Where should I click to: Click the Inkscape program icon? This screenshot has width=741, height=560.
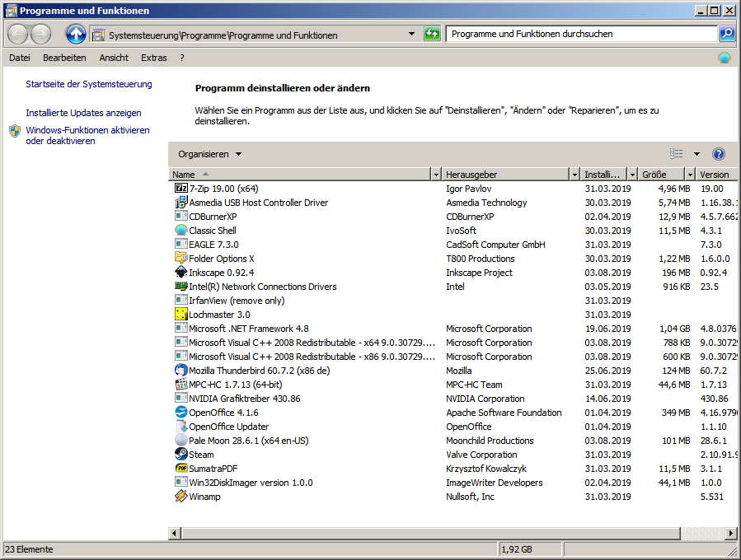181,272
